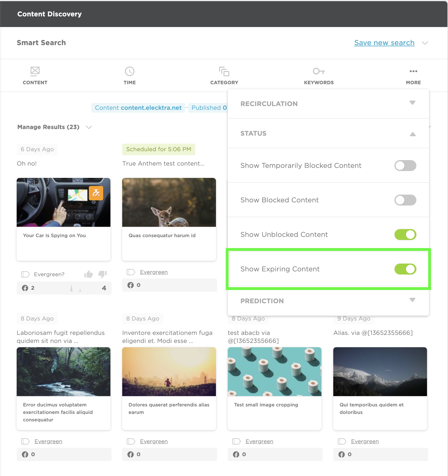Viewport: 448px width, 476px height.
Task: Open the forest stream thumbnail
Action: click(64, 372)
